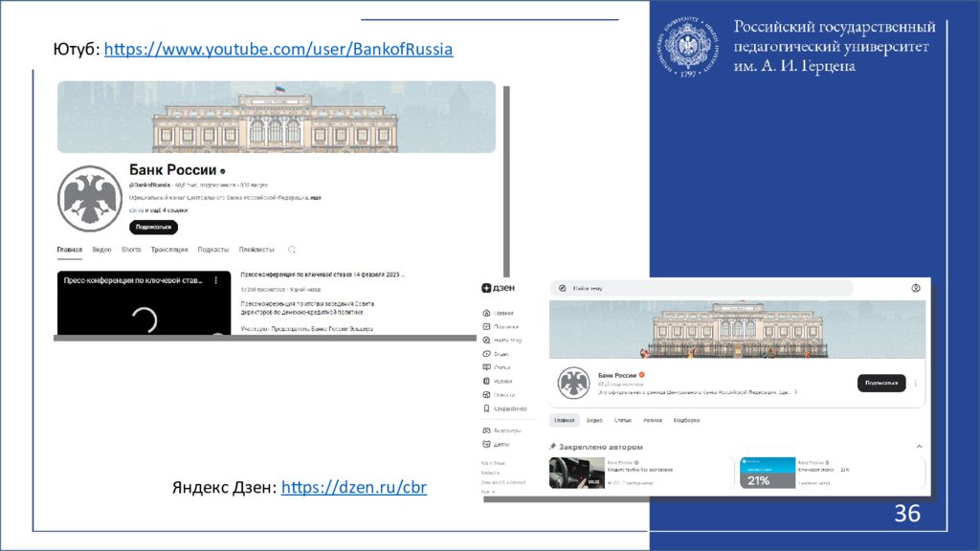Click the Найти тему icon in Dzen sidebar
The image size is (980, 551).
(x=486, y=341)
